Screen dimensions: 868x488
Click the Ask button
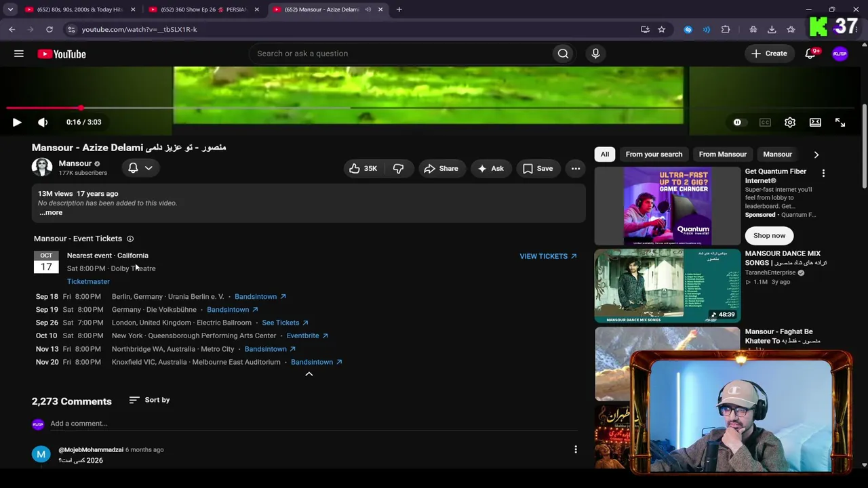(490, 169)
